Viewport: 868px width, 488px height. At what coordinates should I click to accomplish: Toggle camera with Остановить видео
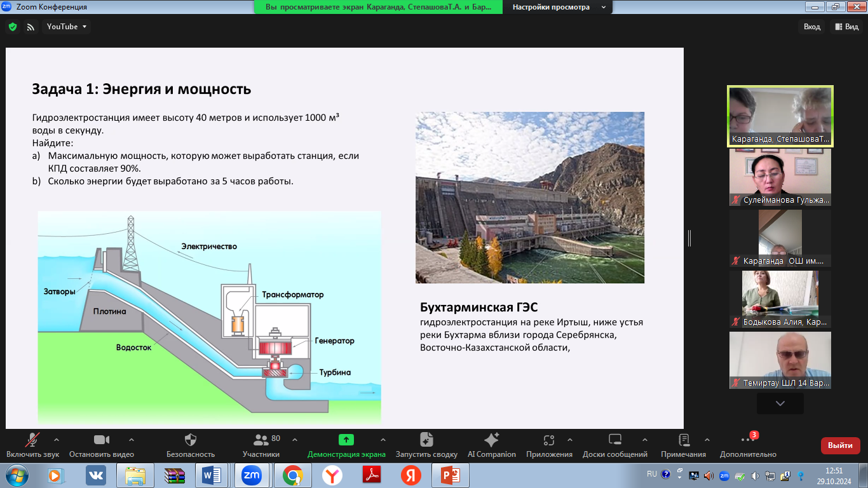(x=102, y=440)
